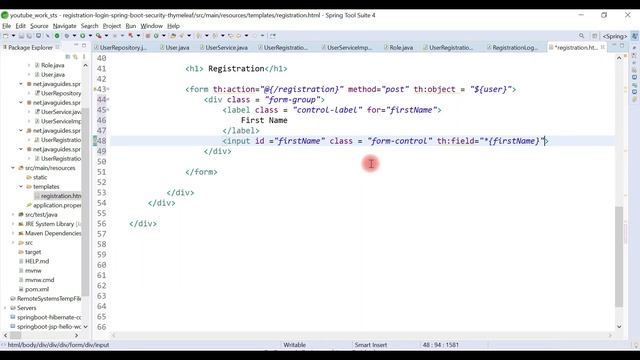Open the New file dropdown arrow
This screenshot has width=640, height=360.
13,36
